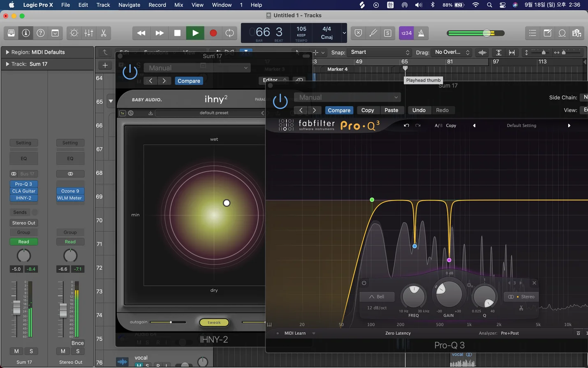The height and width of the screenshot is (368, 588).
Task: Toggle the Metronome click icon
Action: tap(421, 33)
